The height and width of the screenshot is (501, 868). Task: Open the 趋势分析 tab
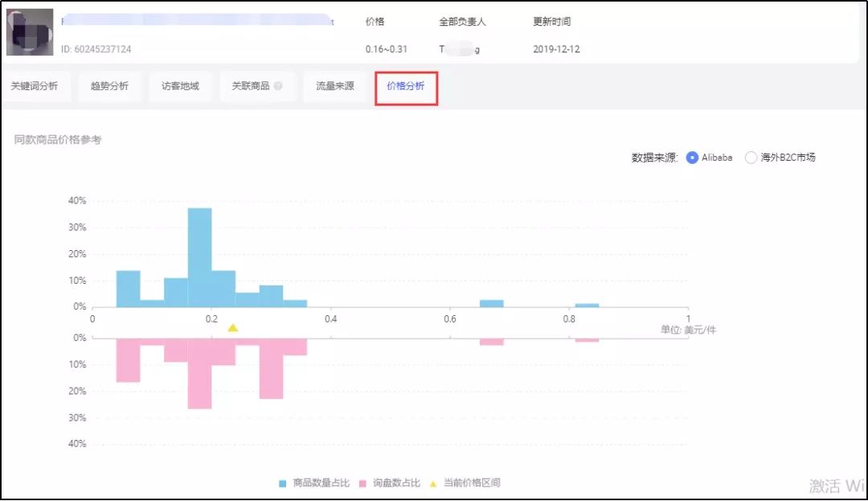(x=110, y=87)
